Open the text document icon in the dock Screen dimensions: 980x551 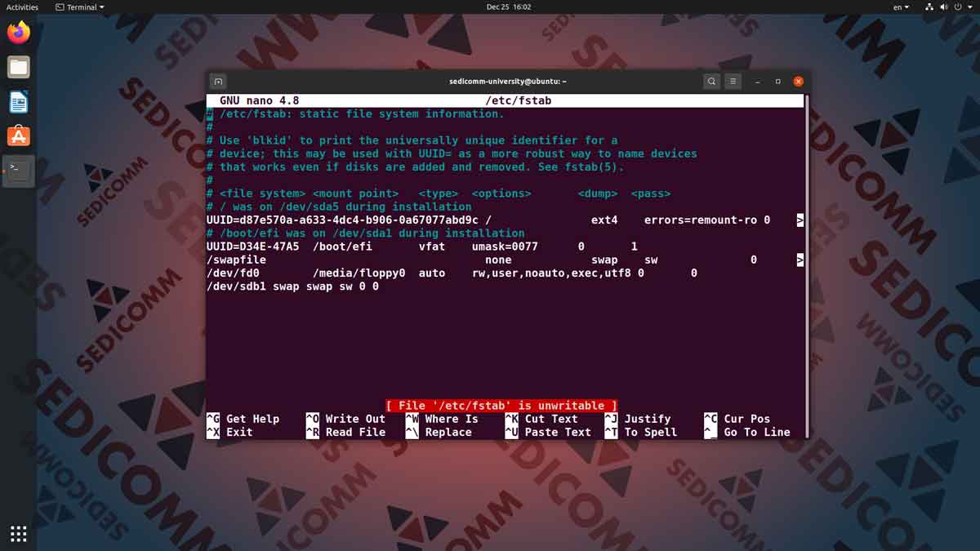point(18,101)
